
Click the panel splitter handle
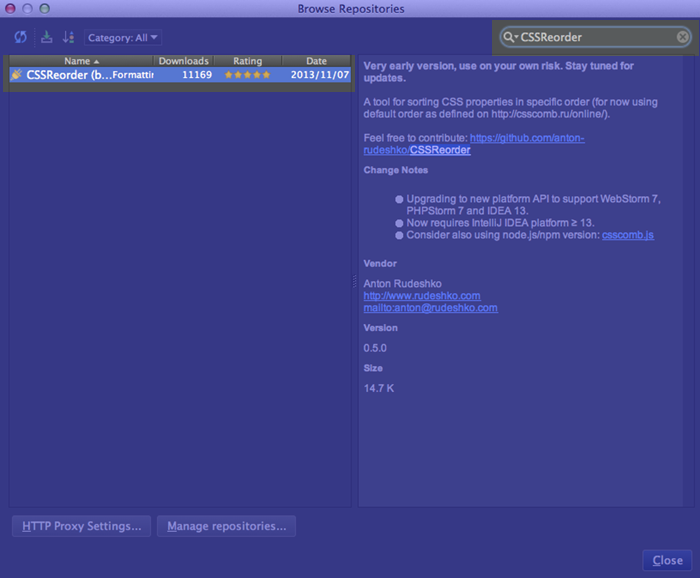[x=354, y=281]
